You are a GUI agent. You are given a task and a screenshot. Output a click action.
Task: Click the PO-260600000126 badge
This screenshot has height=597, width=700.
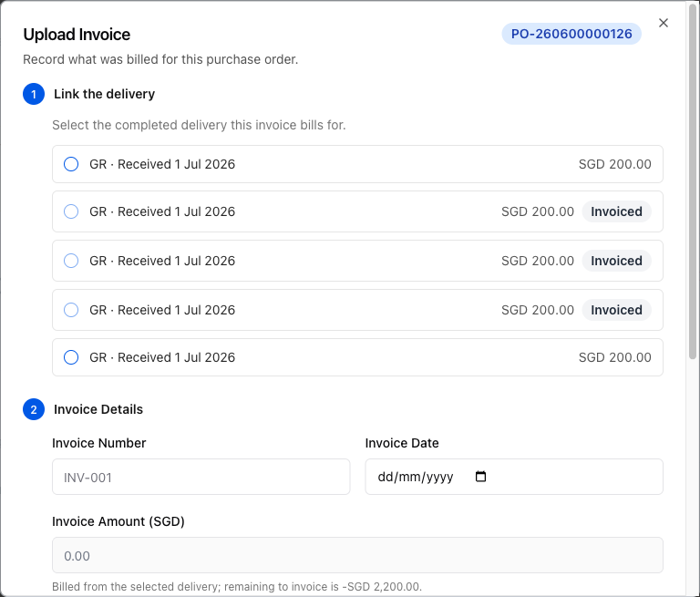click(571, 34)
